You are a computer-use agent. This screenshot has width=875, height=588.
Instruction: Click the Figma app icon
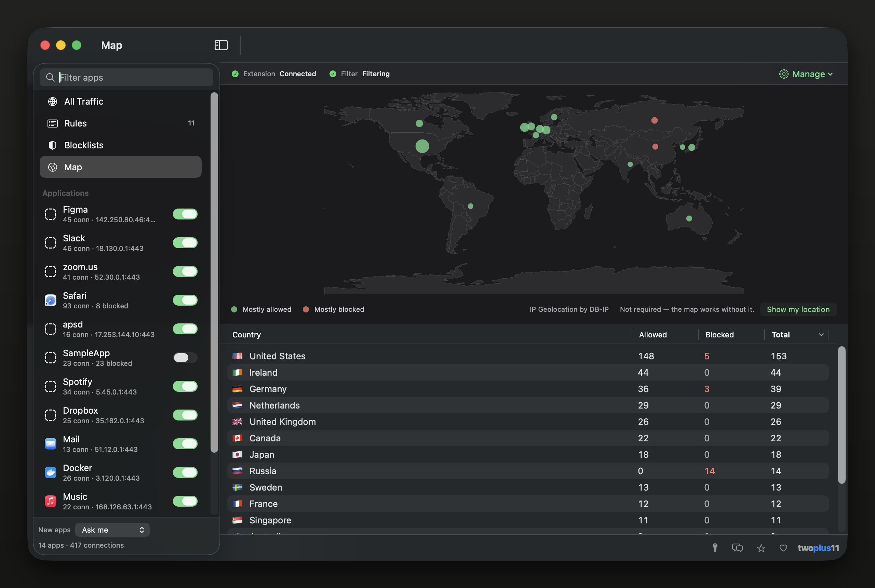(51, 214)
